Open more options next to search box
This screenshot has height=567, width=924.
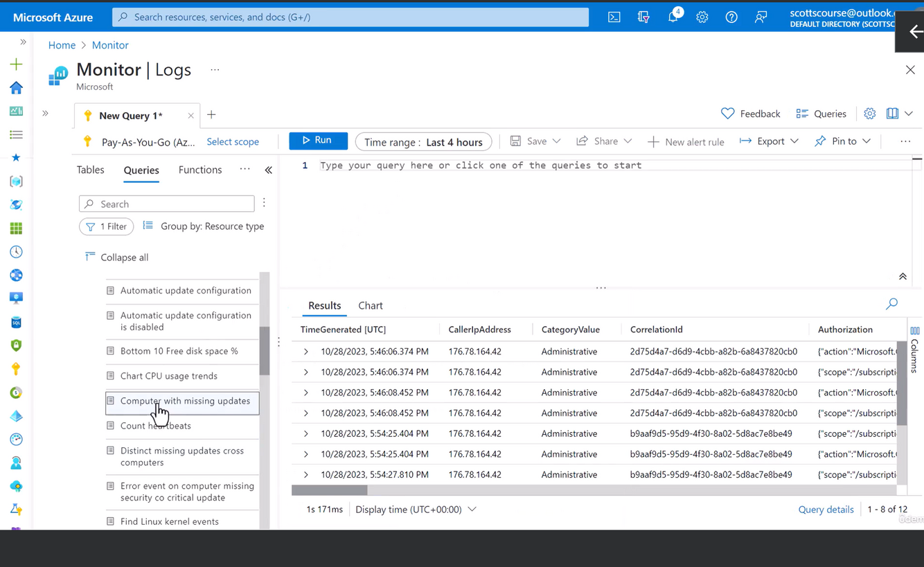[264, 203]
